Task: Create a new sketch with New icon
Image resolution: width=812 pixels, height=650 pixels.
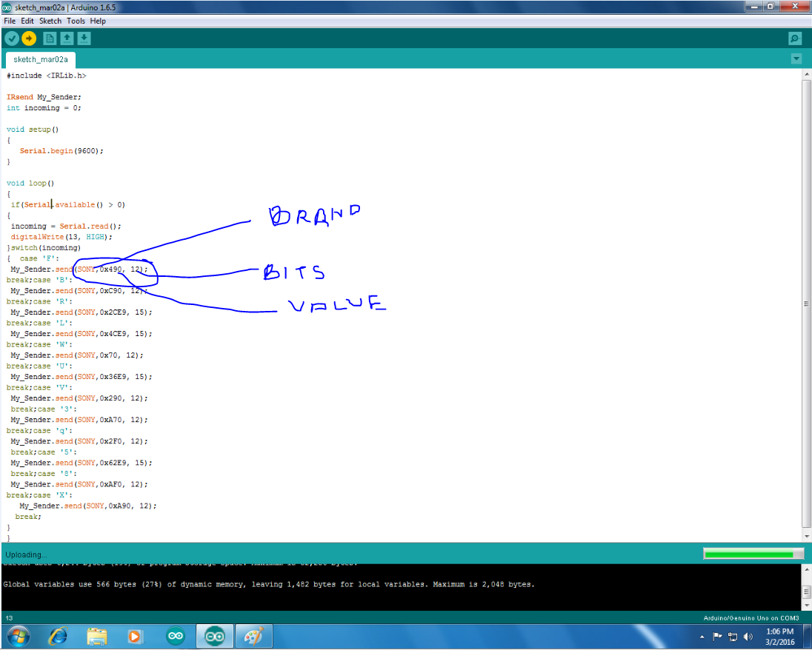Action: (x=50, y=38)
